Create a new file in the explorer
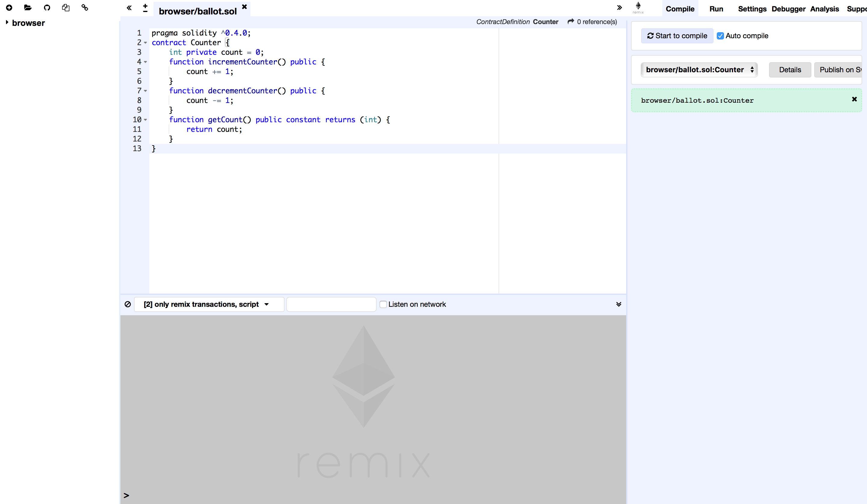The width and height of the screenshot is (867, 504). (x=9, y=8)
